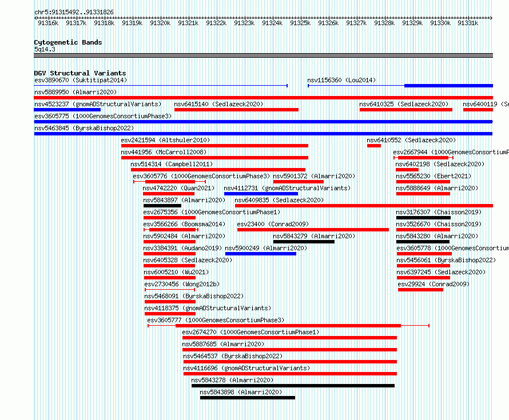Click the 91316k ruler tick label
Viewport: 509px width, 420px height.
48,23
